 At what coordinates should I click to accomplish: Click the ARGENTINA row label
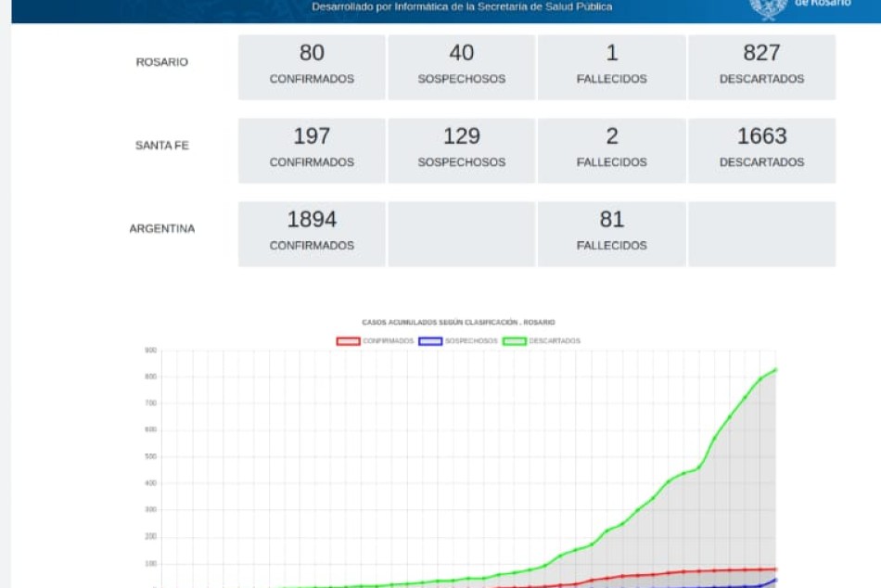point(162,228)
